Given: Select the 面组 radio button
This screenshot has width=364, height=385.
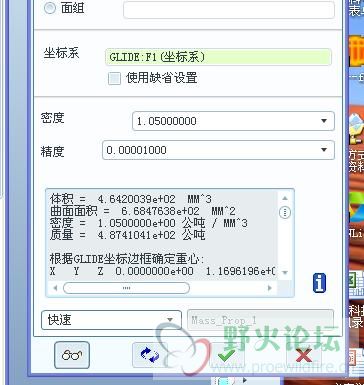Looking at the screenshot, I should click(50, 8).
